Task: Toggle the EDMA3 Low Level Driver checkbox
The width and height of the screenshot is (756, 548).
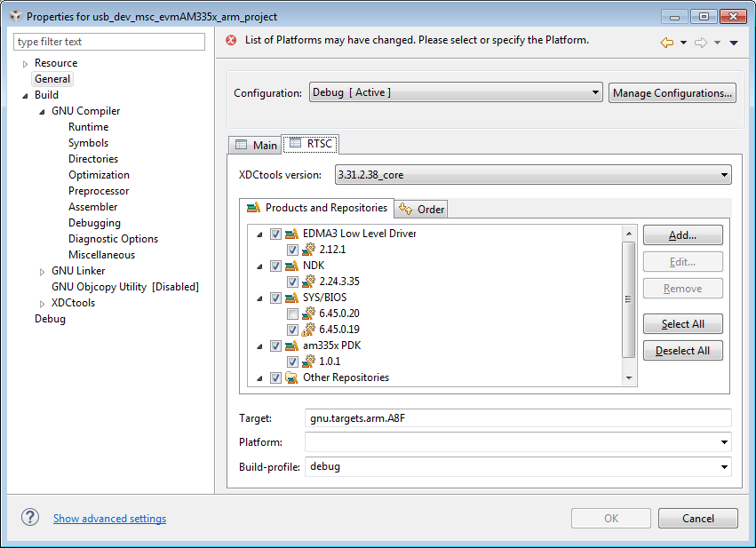Action: pyautogui.click(x=275, y=234)
